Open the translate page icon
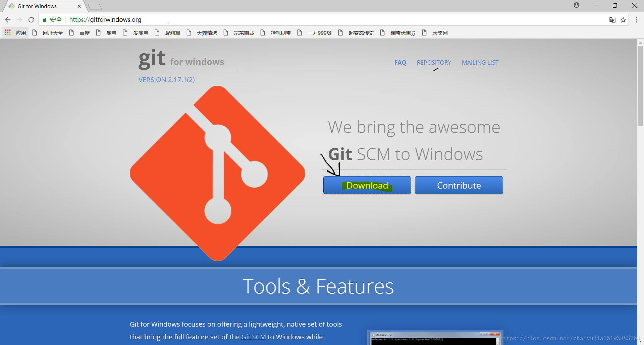Image resolution: width=644 pixels, height=345 pixels. click(x=612, y=20)
